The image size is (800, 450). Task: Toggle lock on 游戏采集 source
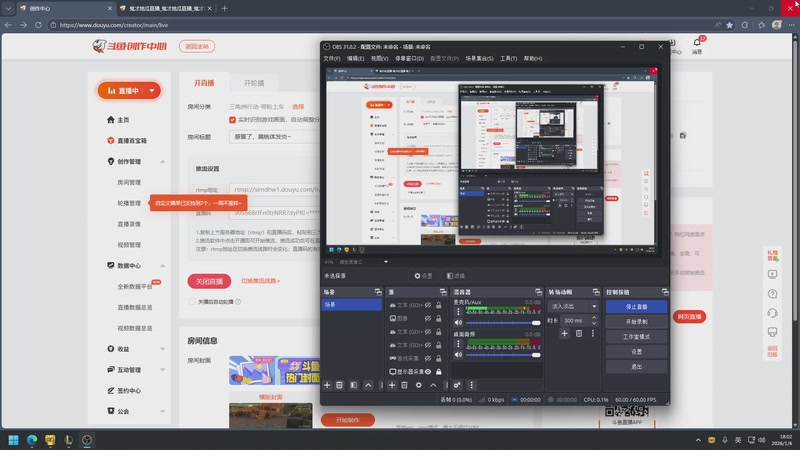(x=438, y=358)
